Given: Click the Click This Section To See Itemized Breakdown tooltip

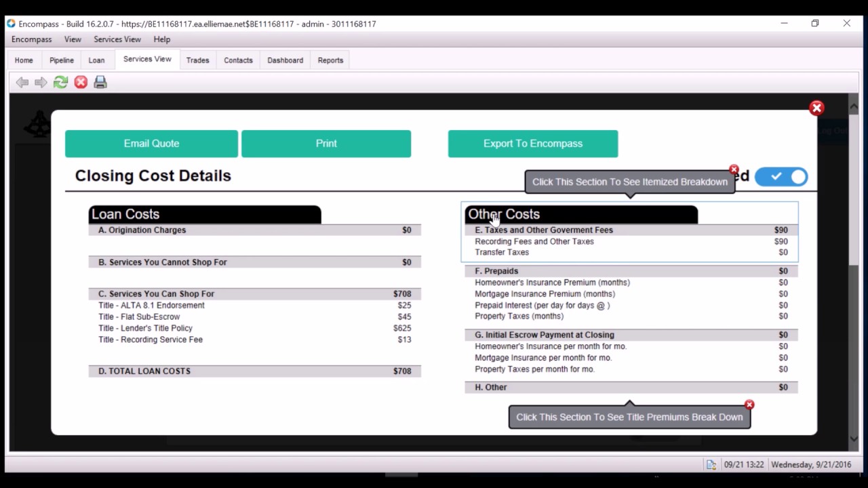Looking at the screenshot, I should pyautogui.click(x=630, y=182).
